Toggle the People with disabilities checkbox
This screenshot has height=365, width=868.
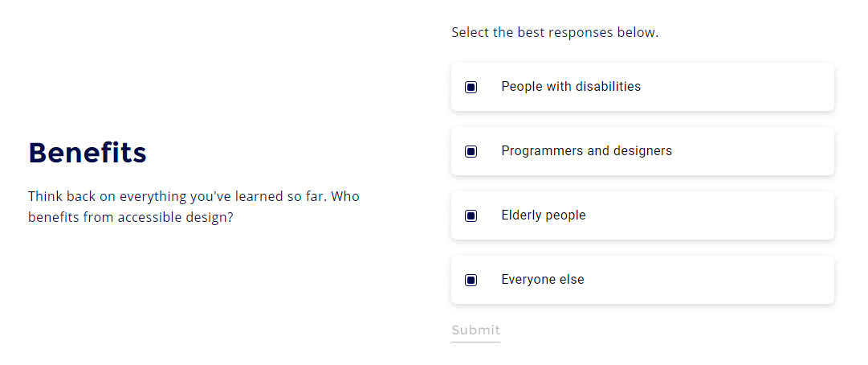(471, 87)
